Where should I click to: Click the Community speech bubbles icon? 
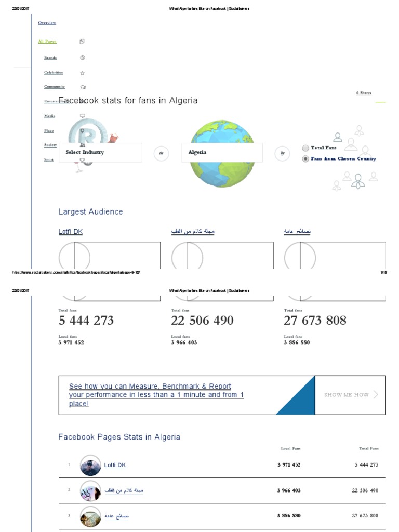click(83, 87)
